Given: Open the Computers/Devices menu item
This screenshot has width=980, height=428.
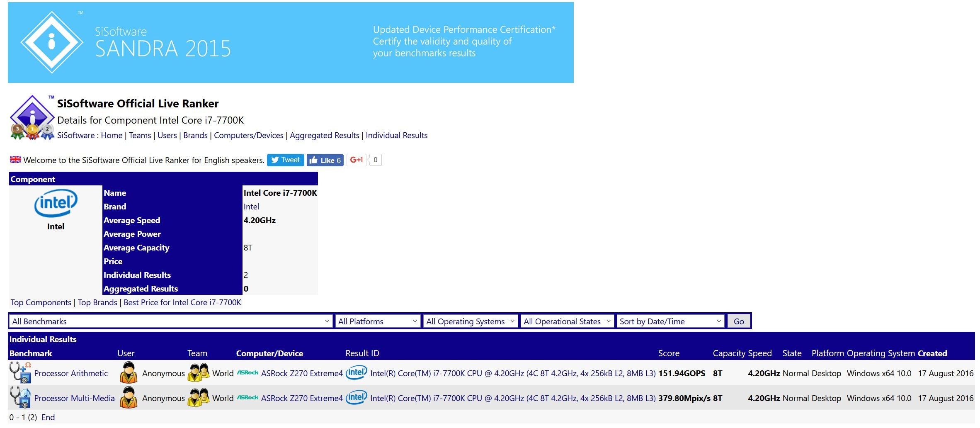Looking at the screenshot, I should [249, 135].
